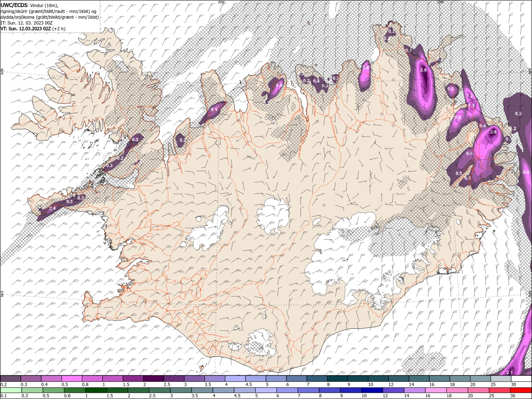
Task: Select the rain scale swatch between 3 and 3.5
Action: [181, 390]
